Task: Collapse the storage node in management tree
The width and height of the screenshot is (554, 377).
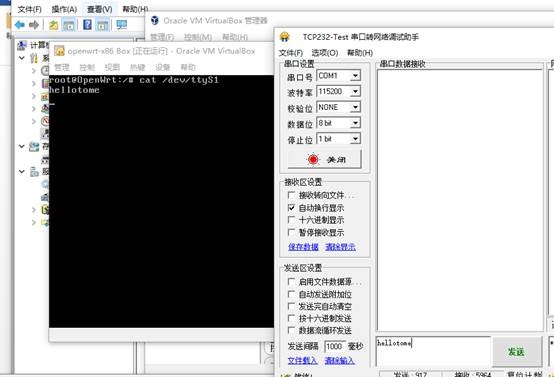Action: coord(22,146)
